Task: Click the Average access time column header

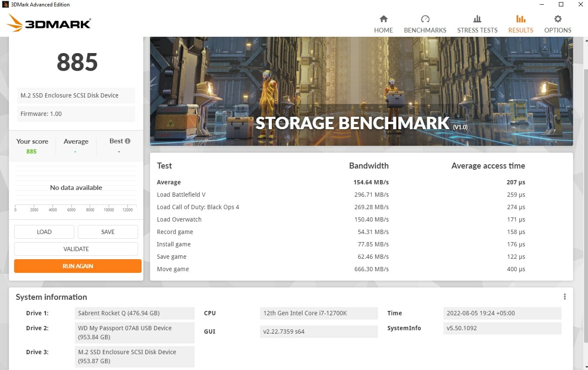Action: pyautogui.click(x=488, y=166)
